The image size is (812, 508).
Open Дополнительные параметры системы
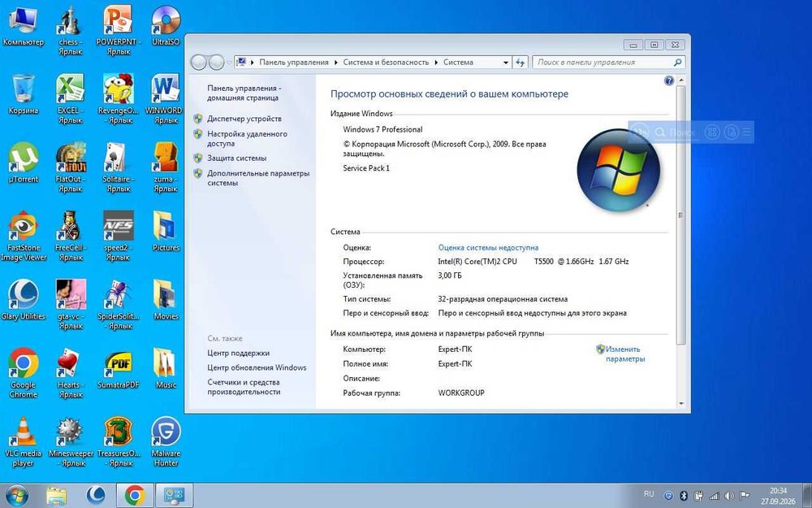258,178
